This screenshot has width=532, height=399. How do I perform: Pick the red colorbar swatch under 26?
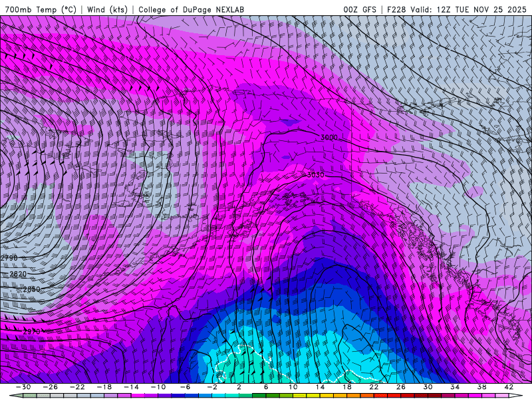tap(394, 396)
